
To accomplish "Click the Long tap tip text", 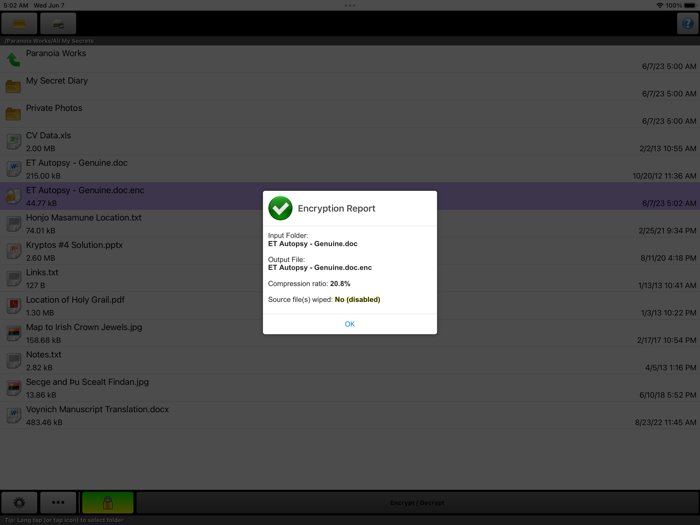I will [64, 520].
